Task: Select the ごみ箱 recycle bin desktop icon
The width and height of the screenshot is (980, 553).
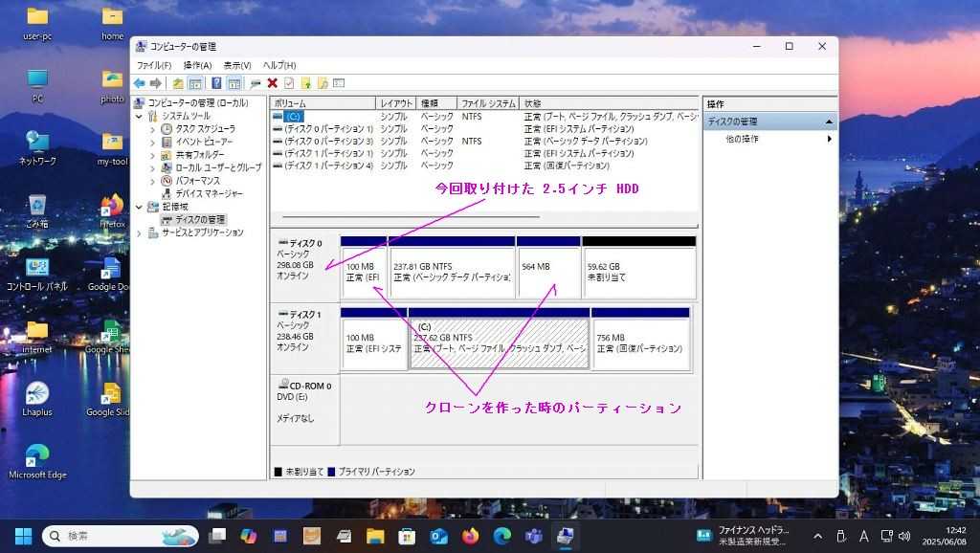Action: point(37,210)
